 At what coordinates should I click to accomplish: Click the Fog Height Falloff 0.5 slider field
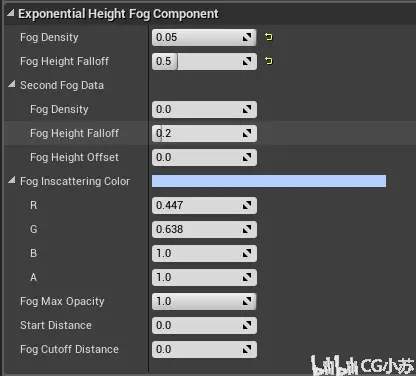tap(204, 61)
